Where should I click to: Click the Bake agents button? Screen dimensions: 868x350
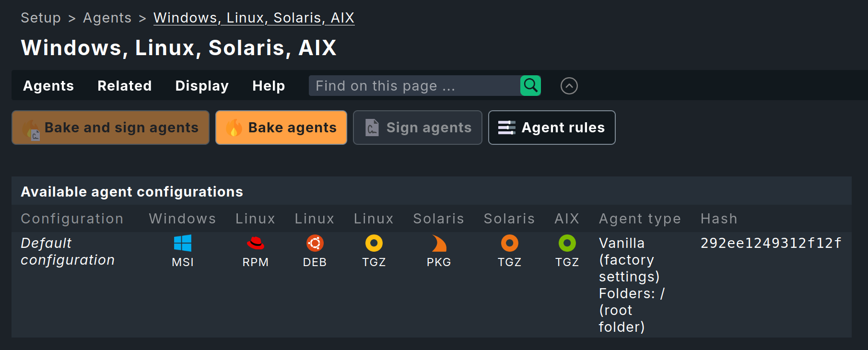(281, 128)
